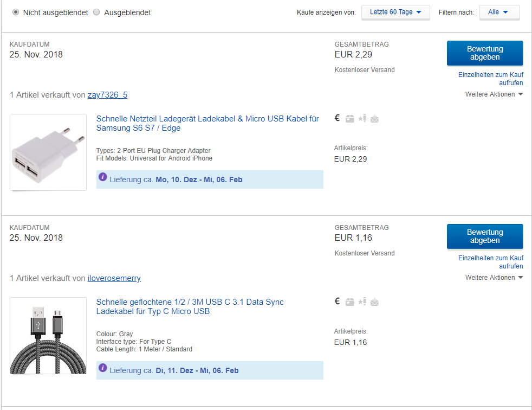Screen dimensions: 532x410
Task: Click the feedback star icon for the USB cable order
Action: point(362,302)
